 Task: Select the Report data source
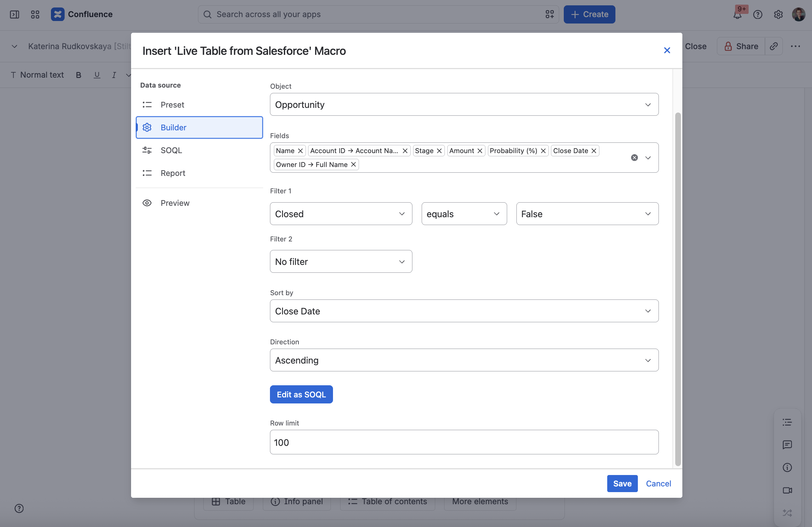point(199,173)
